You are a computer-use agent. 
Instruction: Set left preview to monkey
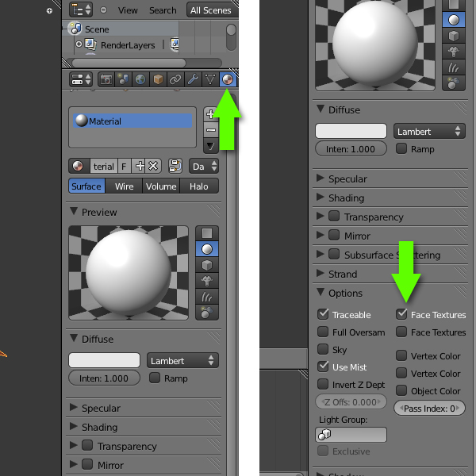(207, 281)
